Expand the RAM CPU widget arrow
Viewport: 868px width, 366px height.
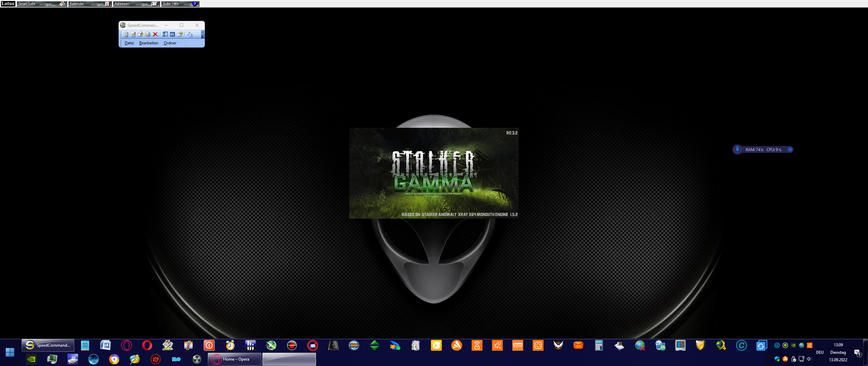tap(790, 149)
